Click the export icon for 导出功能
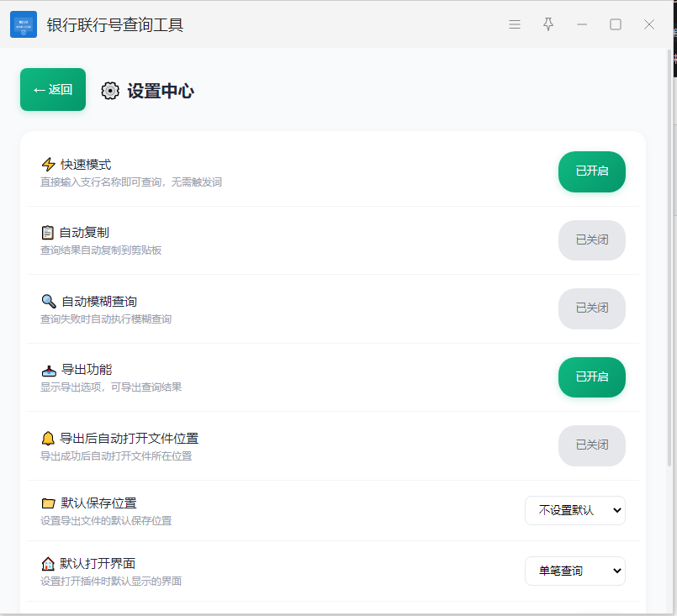The image size is (677, 616). pyautogui.click(x=49, y=370)
